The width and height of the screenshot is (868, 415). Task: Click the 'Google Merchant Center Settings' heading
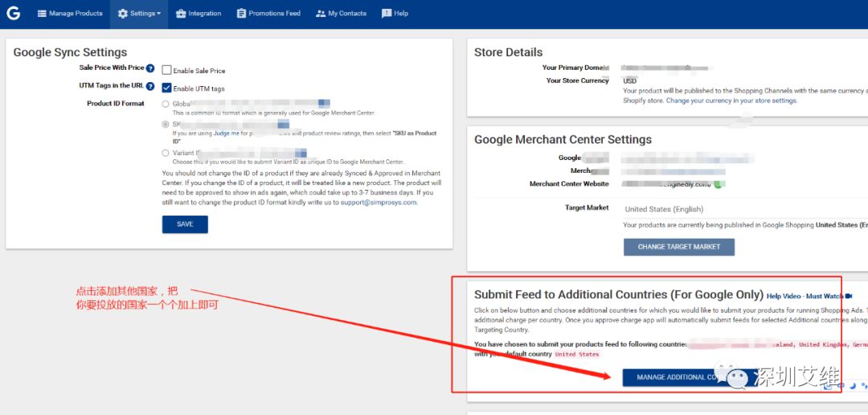(563, 140)
